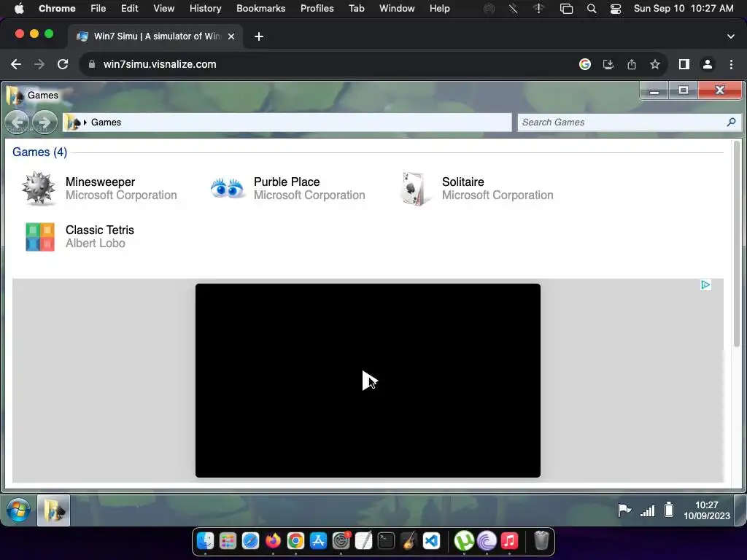Click the share page icon in address bar

tap(632, 64)
